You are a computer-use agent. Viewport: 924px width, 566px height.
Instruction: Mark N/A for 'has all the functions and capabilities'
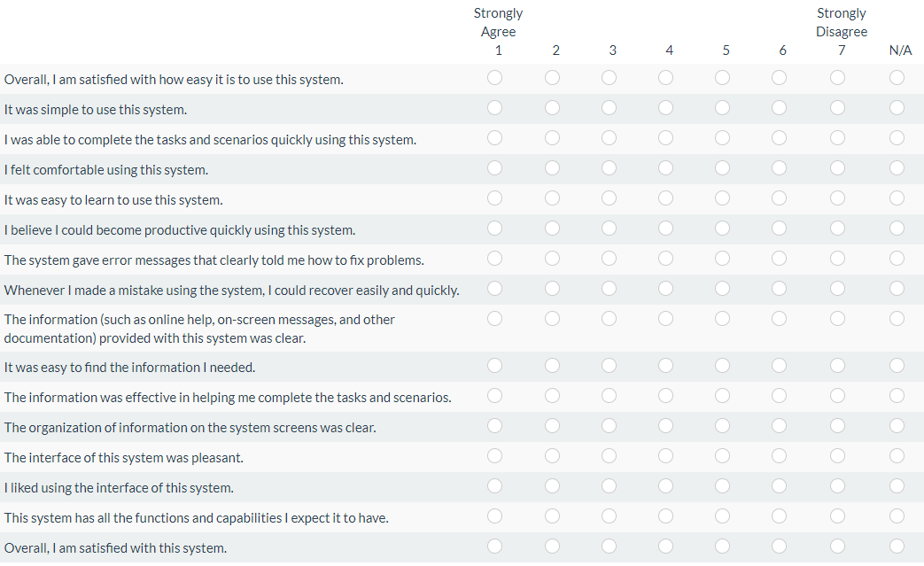[x=897, y=516]
